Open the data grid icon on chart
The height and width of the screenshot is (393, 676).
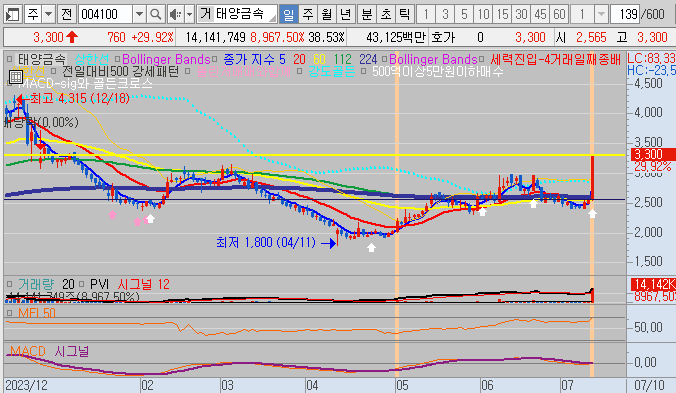pos(16,77)
